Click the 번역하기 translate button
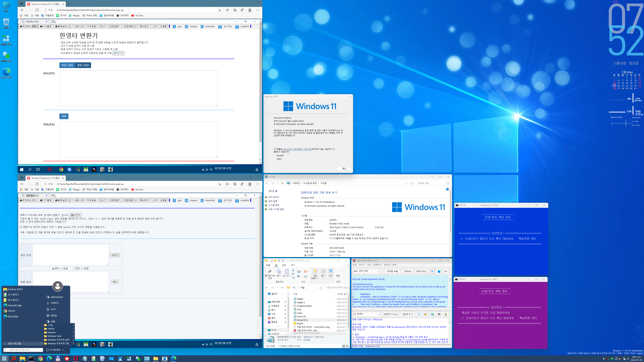The width and height of the screenshot is (644, 362). coord(390,314)
